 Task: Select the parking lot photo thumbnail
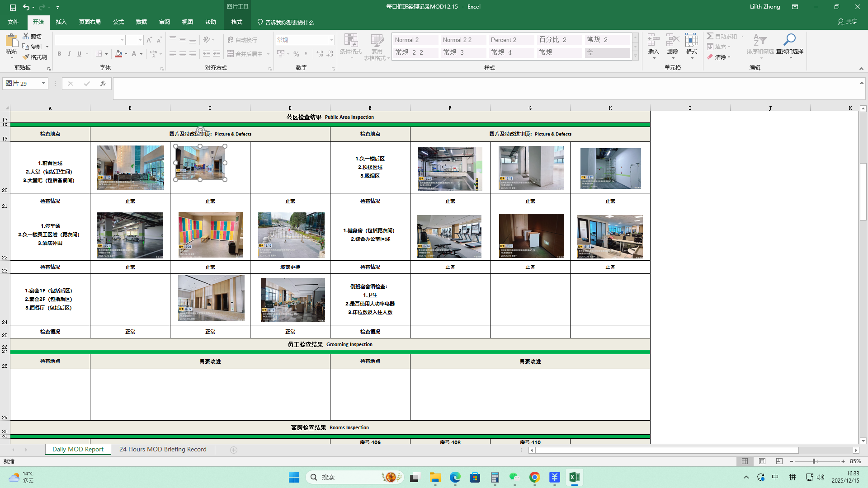[130, 235]
